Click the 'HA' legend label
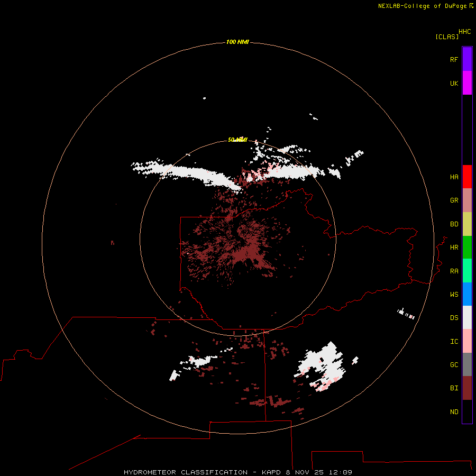 point(454,177)
